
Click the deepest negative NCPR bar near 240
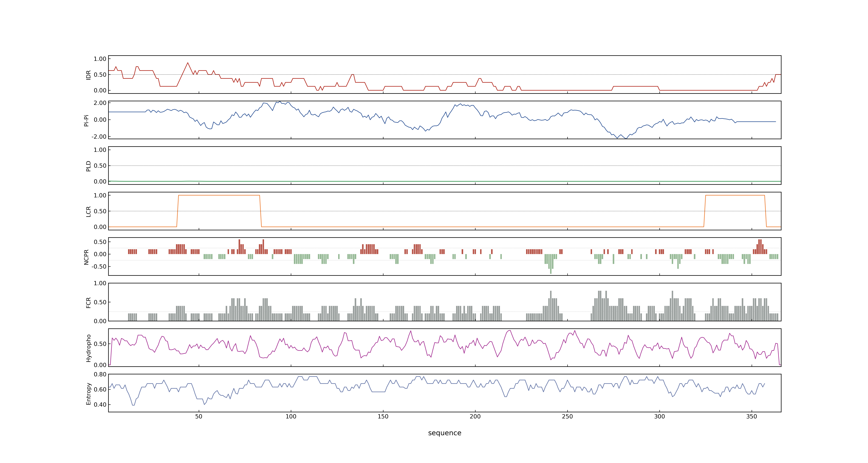pyautogui.click(x=551, y=264)
